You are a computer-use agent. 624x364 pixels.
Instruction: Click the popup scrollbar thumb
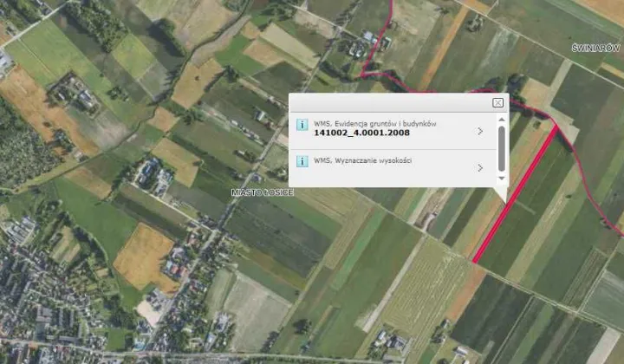click(502, 148)
